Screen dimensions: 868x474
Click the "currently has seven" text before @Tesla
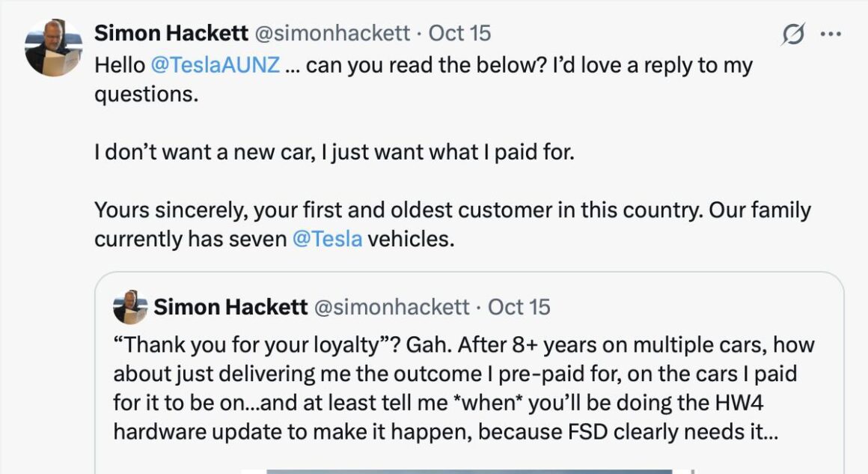(190, 239)
